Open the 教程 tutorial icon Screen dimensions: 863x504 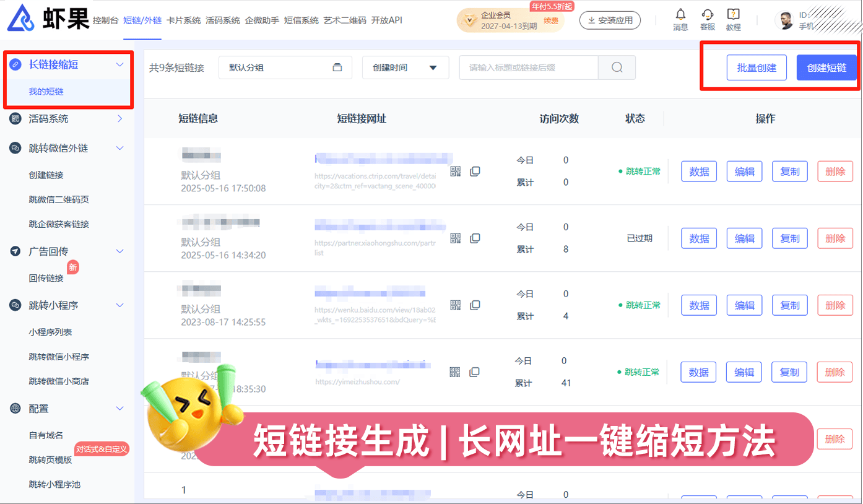click(733, 15)
